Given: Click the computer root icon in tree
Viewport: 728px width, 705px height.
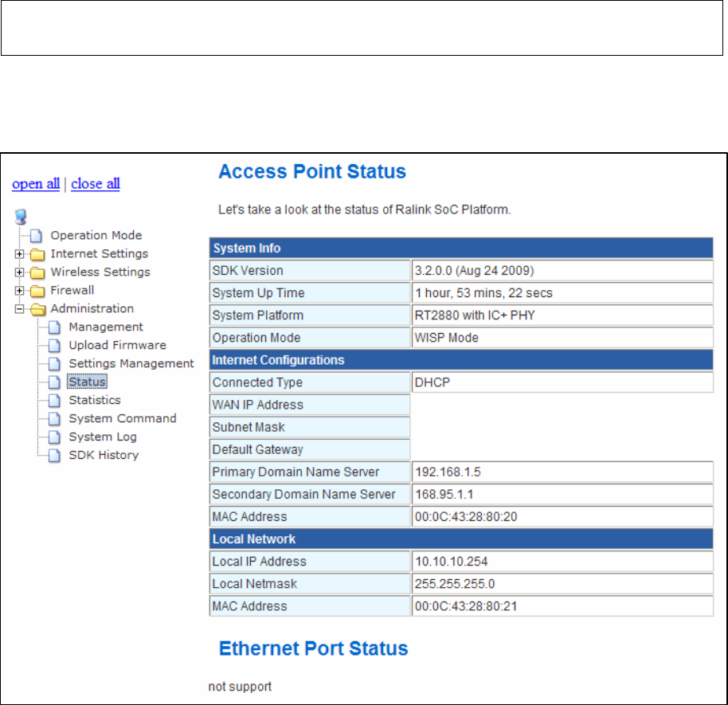Looking at the screenshot, I should pos(21,217).
